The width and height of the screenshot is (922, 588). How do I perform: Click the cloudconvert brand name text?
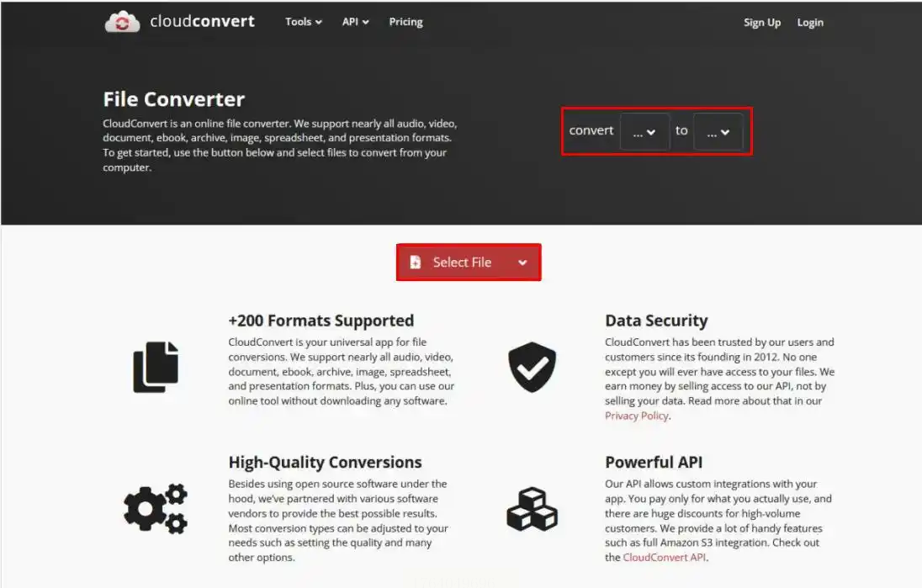coord(202,21)
